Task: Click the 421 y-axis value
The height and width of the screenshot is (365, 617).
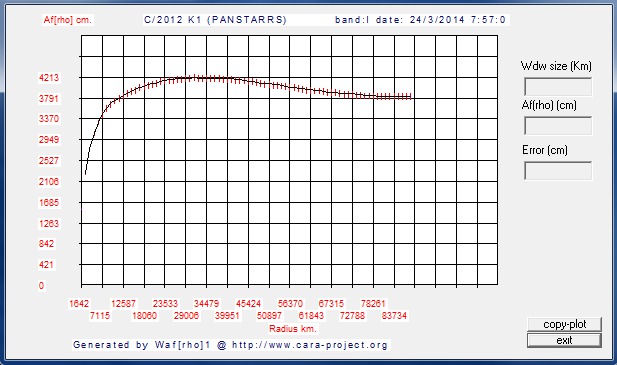Action: point(46,265)
